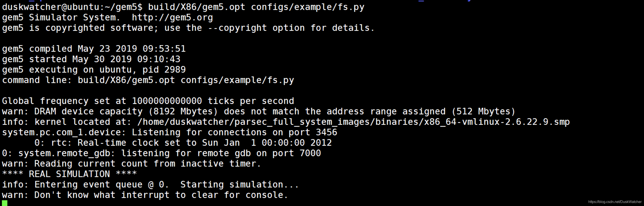Click the gdb port number 7000
Image resolution: width=644 pixels, height=206 pixels.
click(310, 153)
